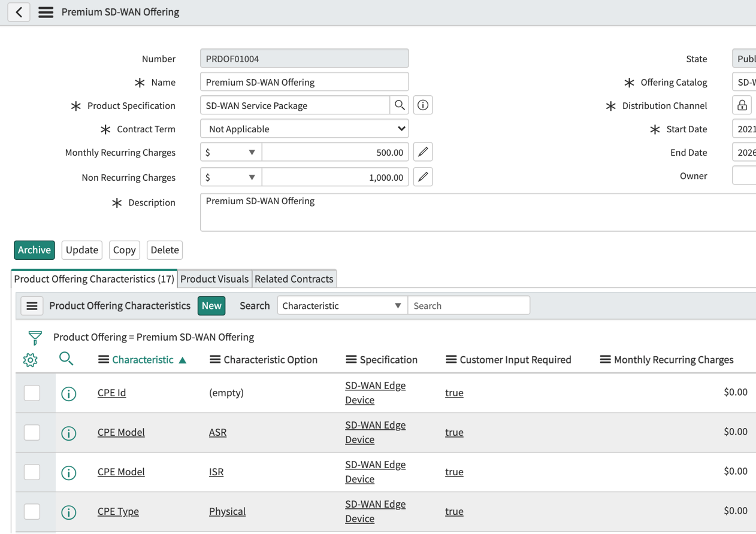Viewport: 756px width, 534px height.
Task: Click the lock icon on Distribution Channel
Action: pyautogui.click(x=742, y=105)
